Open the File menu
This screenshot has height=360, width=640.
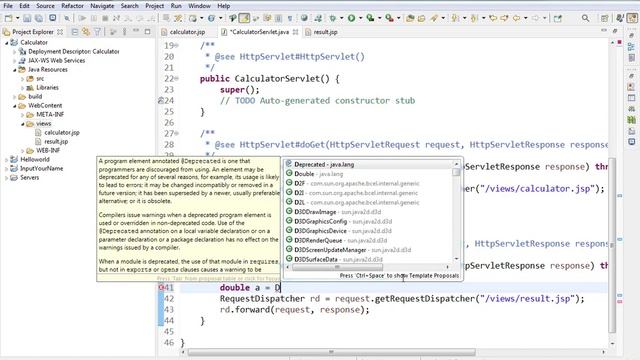tap(8, 6)
